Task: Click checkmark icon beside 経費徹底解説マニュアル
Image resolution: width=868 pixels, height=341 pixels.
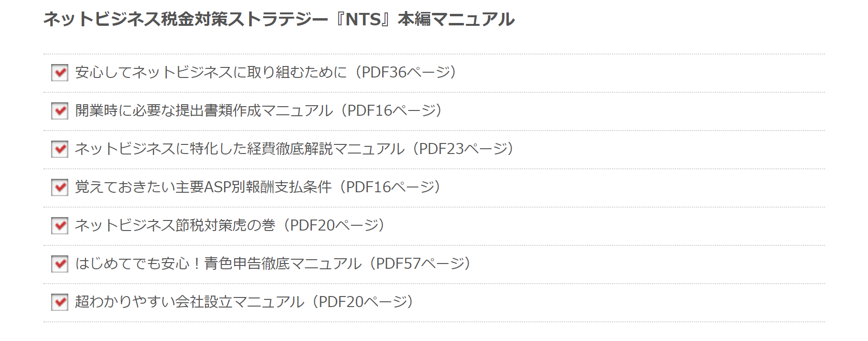Action: [60, 149]
